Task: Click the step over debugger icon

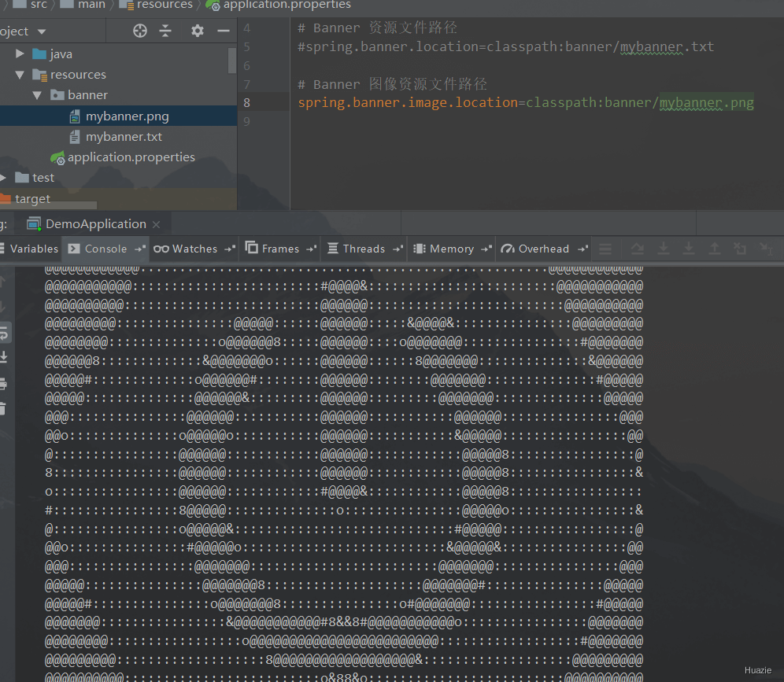Action: coord(637,249)
